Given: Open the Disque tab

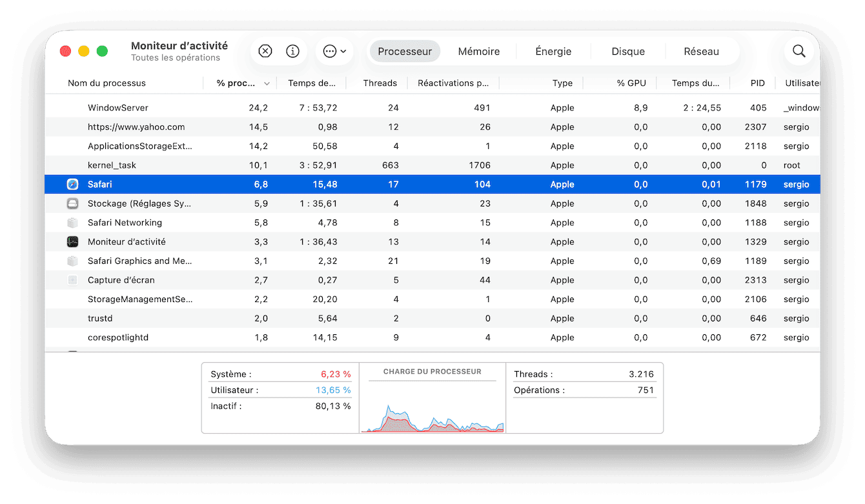Looking at the screenshot, I should coord(627,51).
